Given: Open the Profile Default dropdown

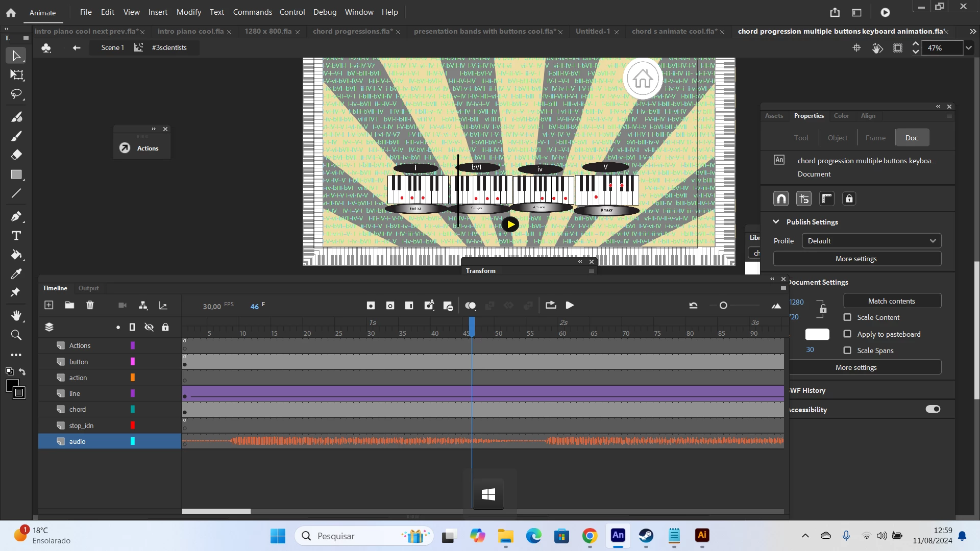Looking at the screenshot, I should (x=871, y=241).
